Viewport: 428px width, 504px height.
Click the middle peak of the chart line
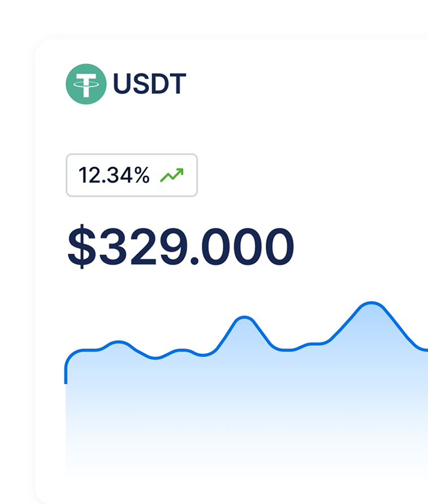pos(244,317)
